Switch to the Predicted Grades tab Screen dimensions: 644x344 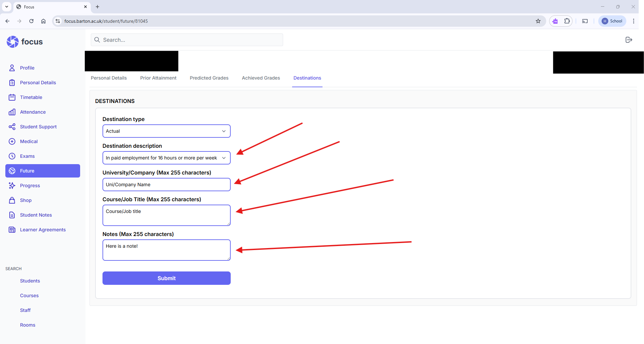tap(209, 78)
